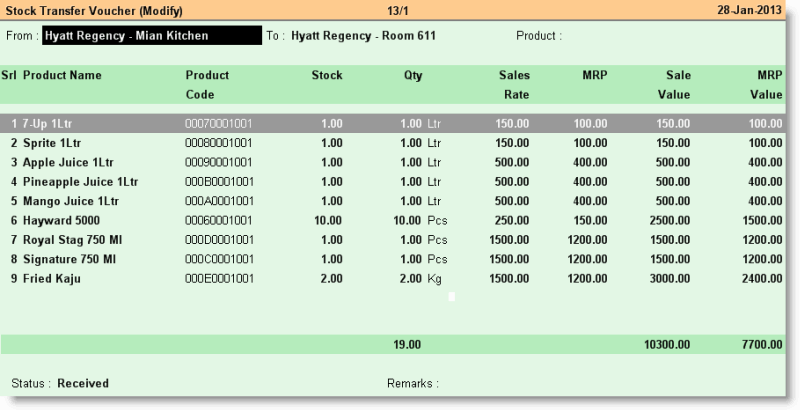Click the Remarks label

(x=413, y=383)
